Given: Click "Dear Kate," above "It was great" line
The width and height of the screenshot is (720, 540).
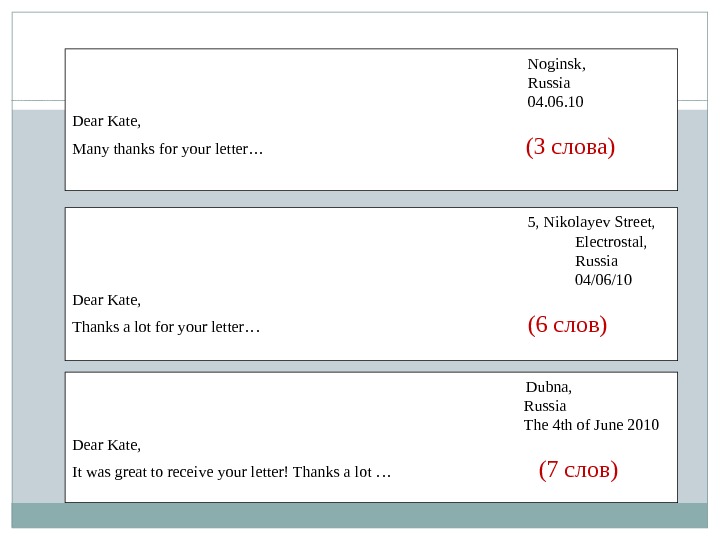Looking at the screenshot, I should point(107,444).
